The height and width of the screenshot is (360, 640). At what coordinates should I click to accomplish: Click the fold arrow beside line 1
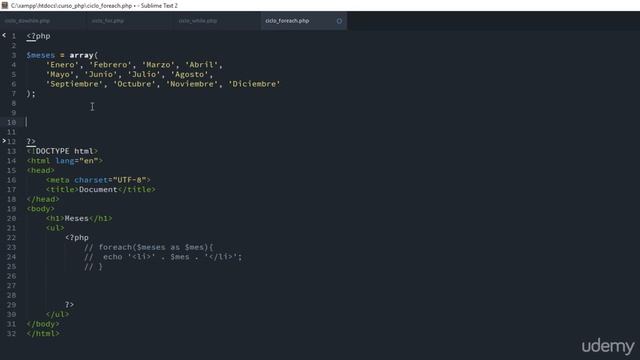point(4,36)
